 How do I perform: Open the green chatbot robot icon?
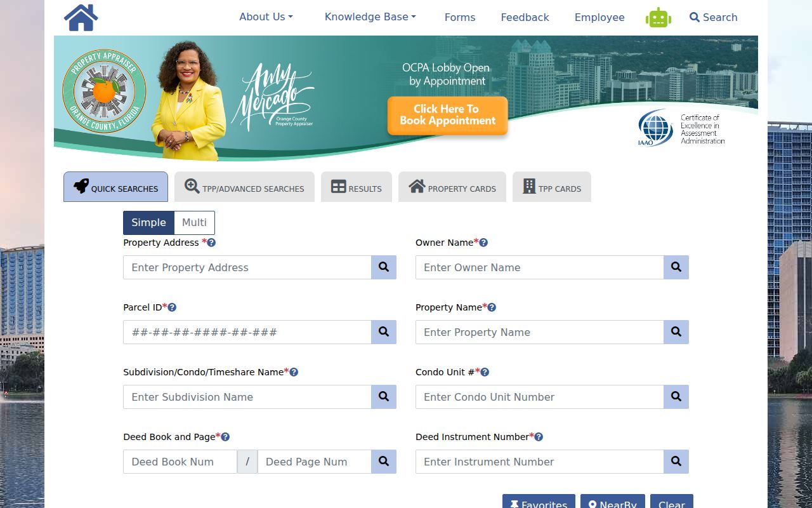point(658,18)
